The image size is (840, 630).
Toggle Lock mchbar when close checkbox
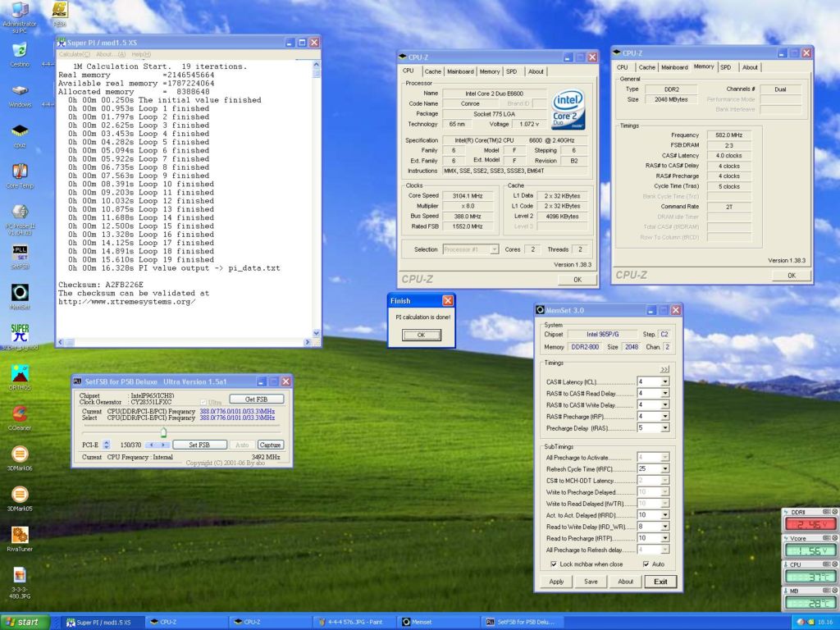click(554, 564)
